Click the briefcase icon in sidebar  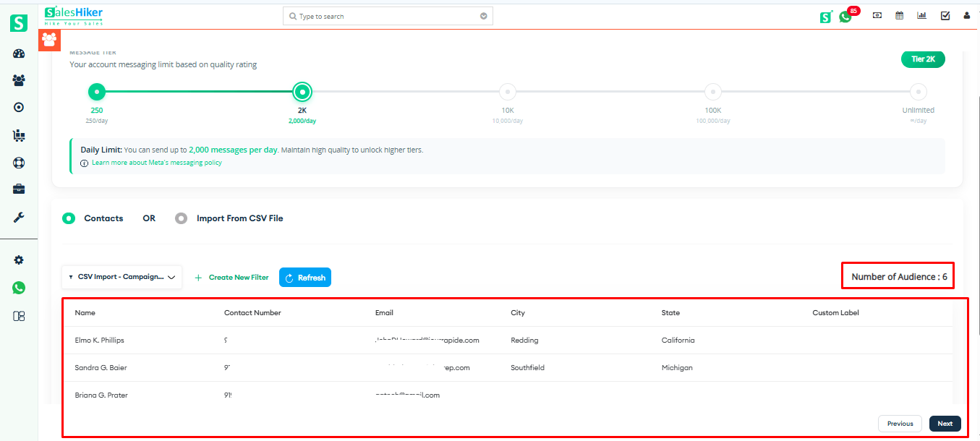19,189
